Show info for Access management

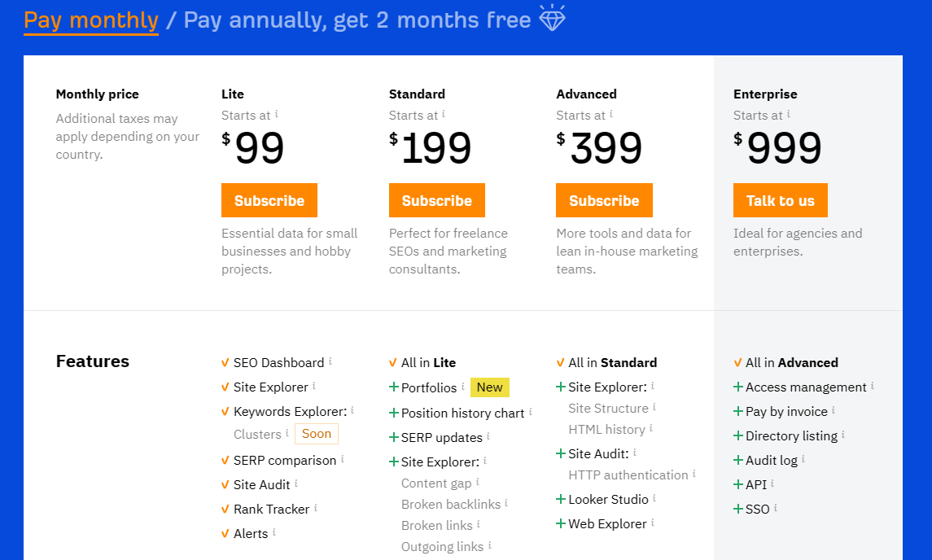pyautogui.click(x=873, y=385)
